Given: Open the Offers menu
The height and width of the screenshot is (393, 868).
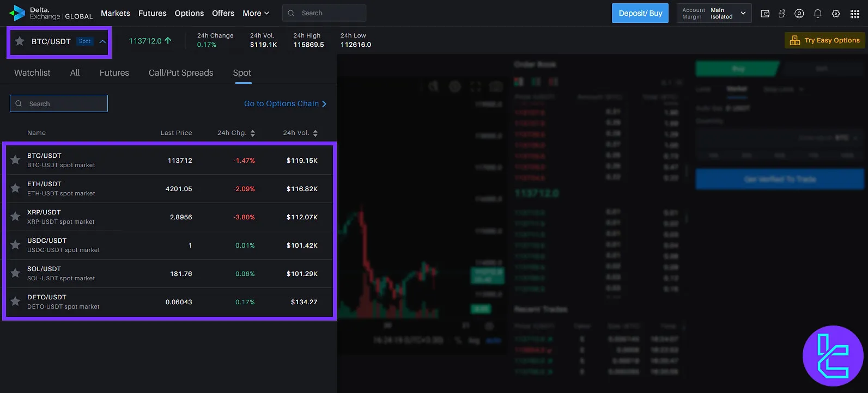Looking at the screenshot, I should coord(223,13).
